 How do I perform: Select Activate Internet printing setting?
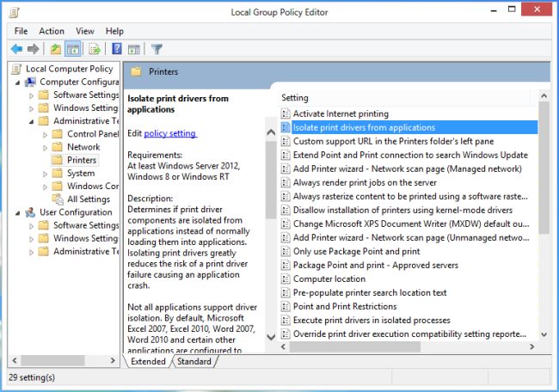point(341,113)
